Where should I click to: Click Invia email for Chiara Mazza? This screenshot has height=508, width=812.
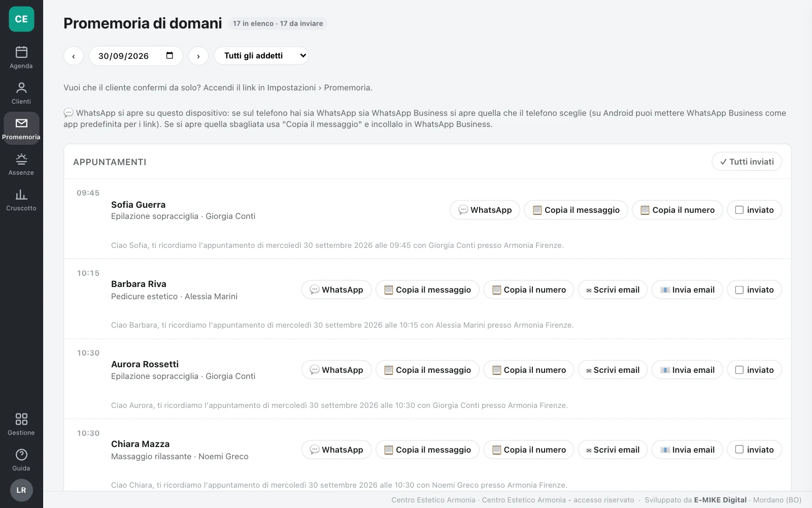pyautogui.click(x=687, y=450)
